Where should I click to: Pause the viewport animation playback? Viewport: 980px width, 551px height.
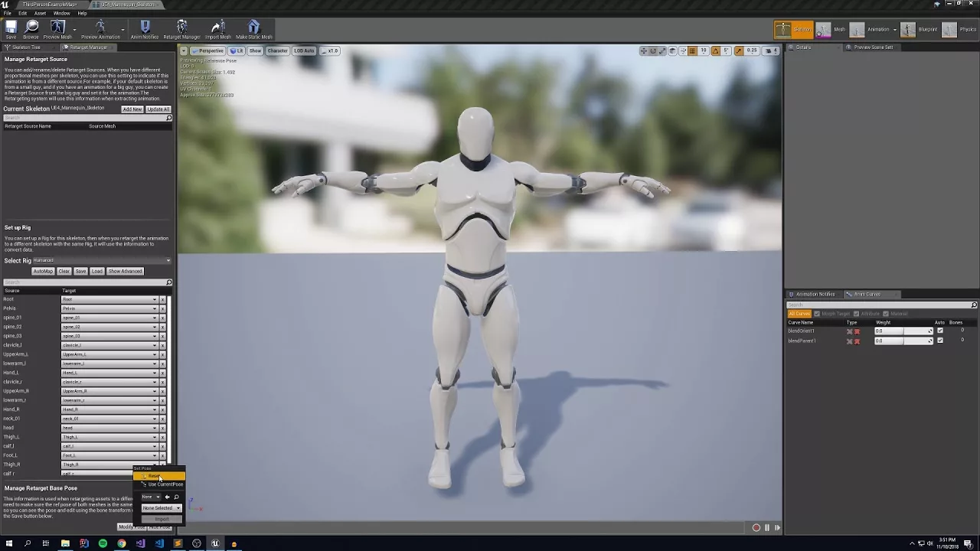coord(766,527)
